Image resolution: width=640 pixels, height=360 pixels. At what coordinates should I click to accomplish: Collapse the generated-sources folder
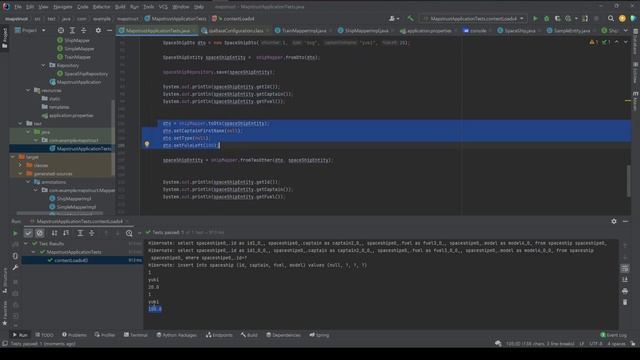tap(20, 173)
